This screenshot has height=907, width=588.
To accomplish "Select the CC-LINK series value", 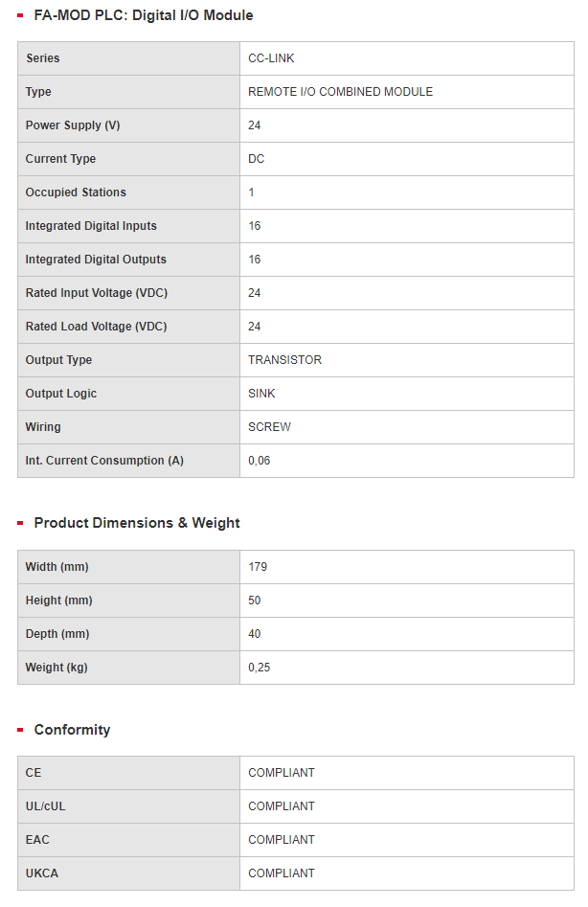I will tap(271, 58).
